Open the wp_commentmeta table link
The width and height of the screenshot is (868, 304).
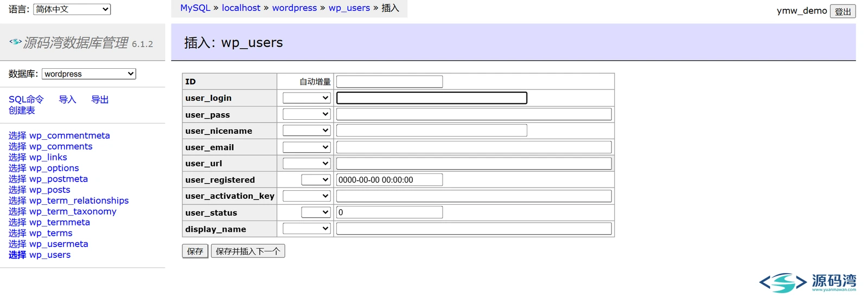[x=69, y=135]
